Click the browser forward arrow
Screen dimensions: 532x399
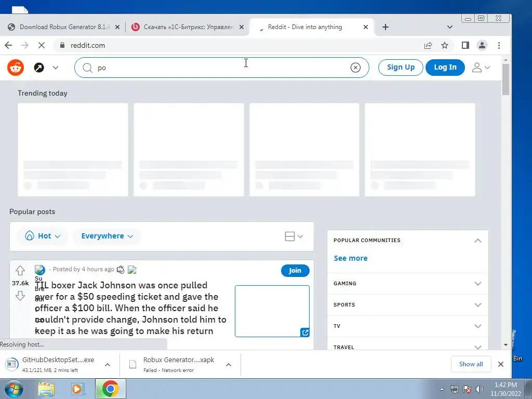pyautogui.click(x=25, y=45)
